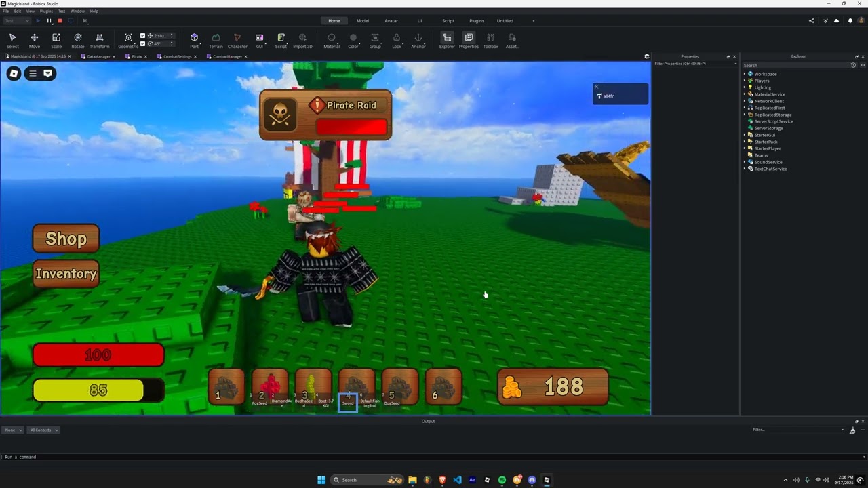Switch to the Model ribbon tab

[363, 21]
